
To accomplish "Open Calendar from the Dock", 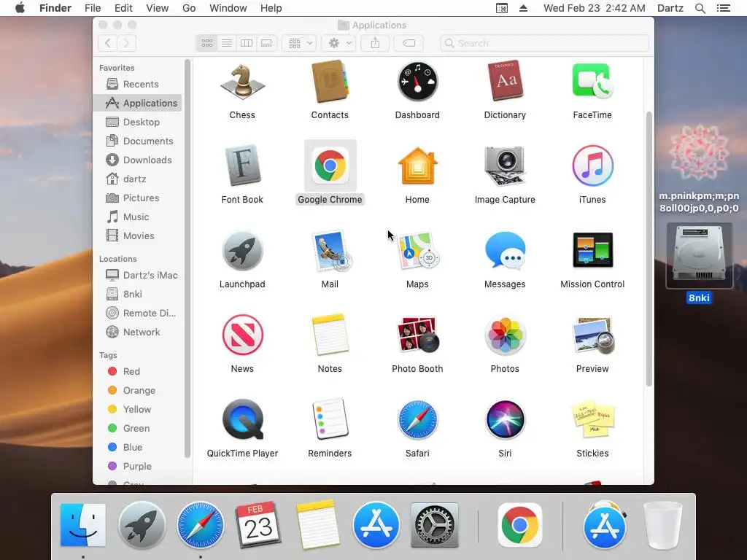I will (x=258, y=525).
